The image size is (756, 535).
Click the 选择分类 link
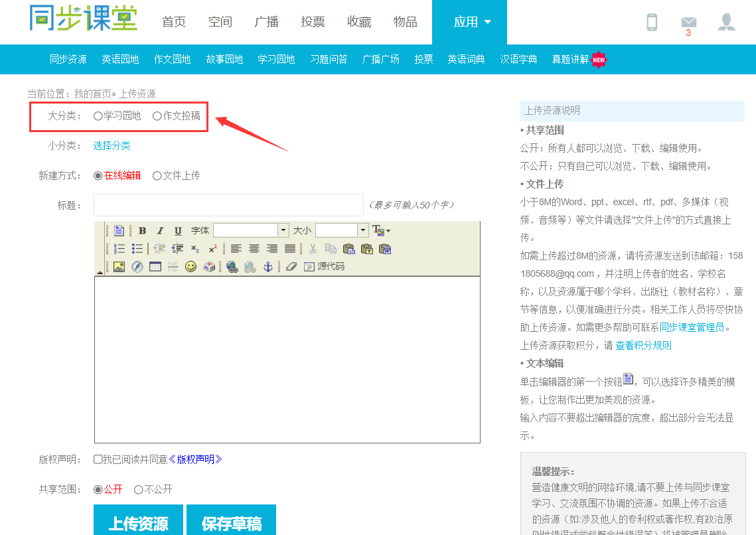112,145
